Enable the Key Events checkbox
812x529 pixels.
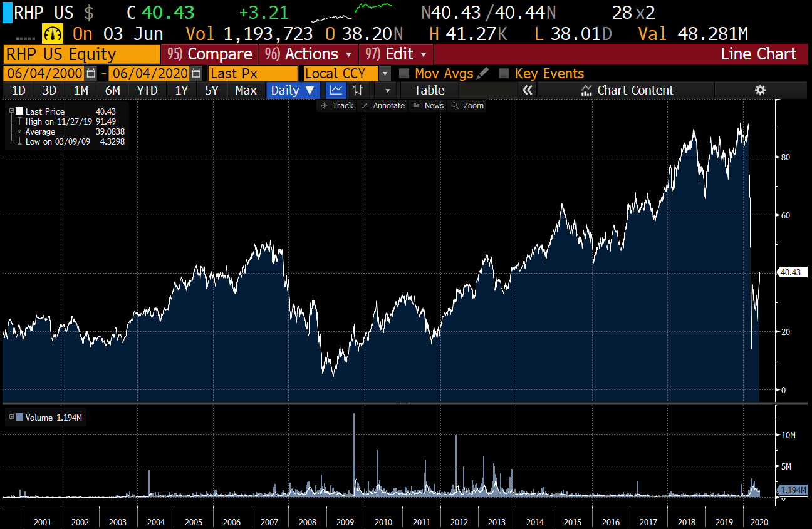(x=504, y=73)
